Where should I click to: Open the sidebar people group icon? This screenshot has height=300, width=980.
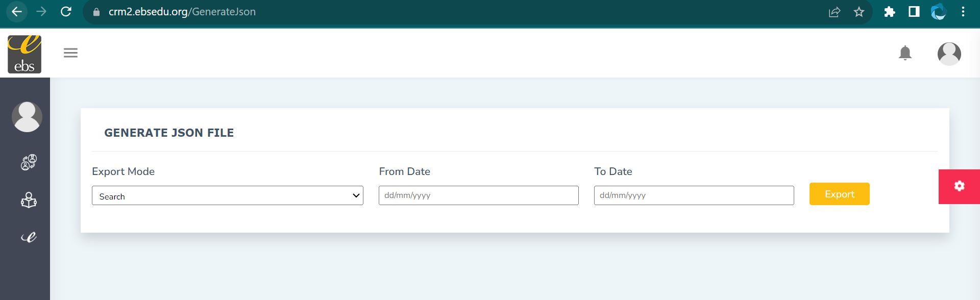coord(29,162)
